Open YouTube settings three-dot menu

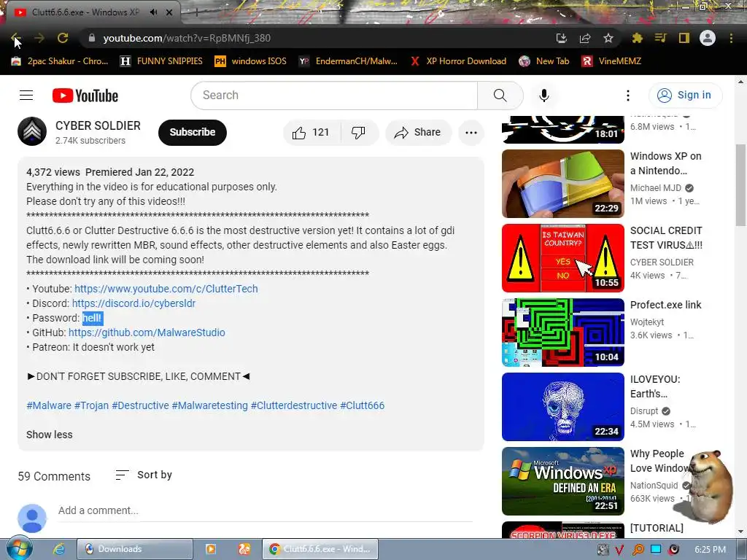pos(628,96)
